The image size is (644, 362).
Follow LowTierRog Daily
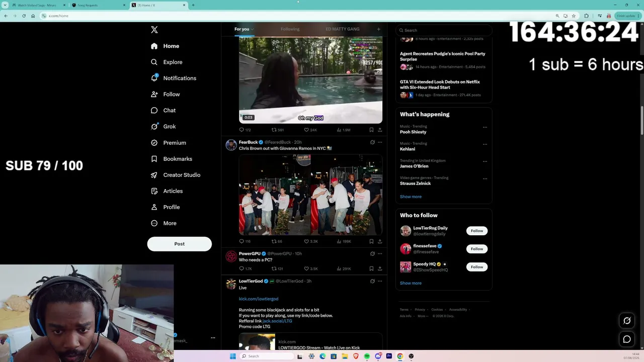tap(477, 231)
